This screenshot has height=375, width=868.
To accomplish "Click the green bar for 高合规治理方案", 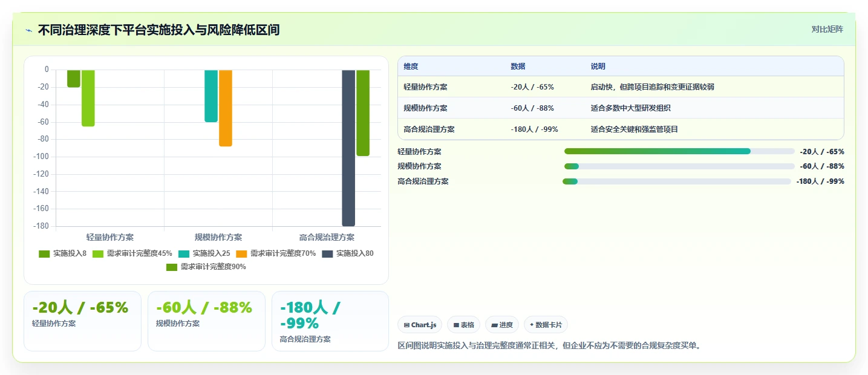I will (x=363, y=113).
